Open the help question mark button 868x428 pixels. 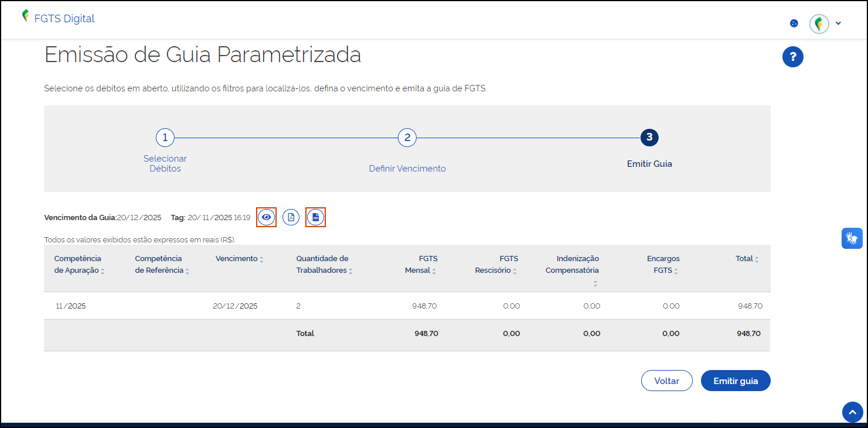click(792, 57)
